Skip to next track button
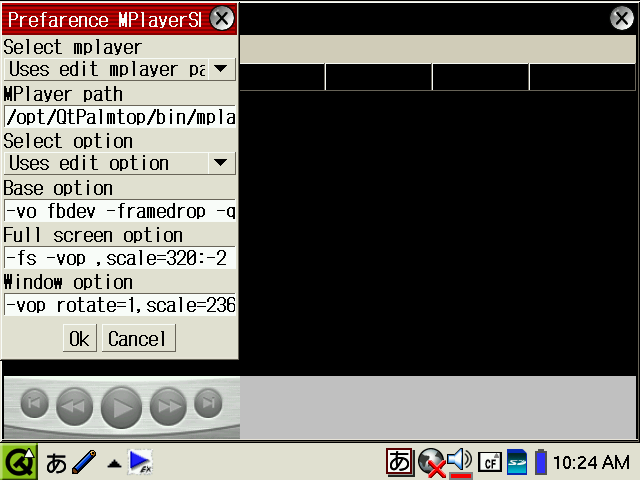This screenshot has width=640, height=480. [208, 403]
